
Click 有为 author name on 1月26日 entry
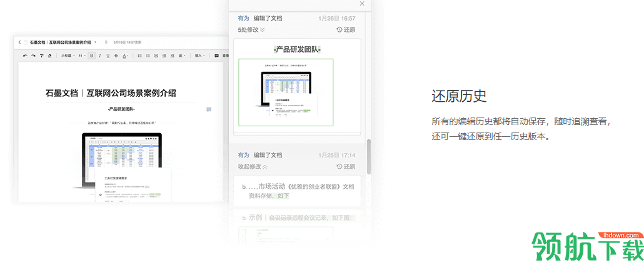click(244, 18)
